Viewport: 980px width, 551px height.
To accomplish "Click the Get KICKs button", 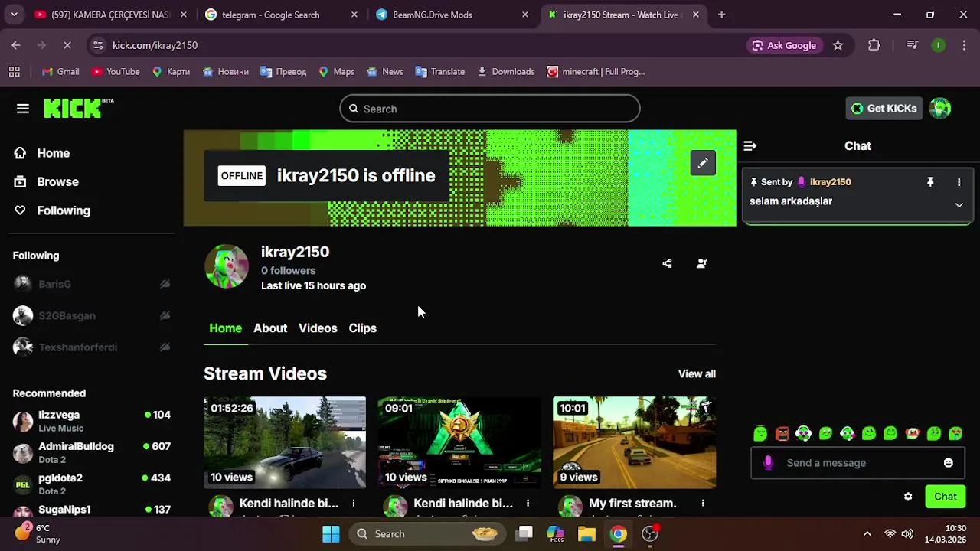I will (x=884, y=109).
